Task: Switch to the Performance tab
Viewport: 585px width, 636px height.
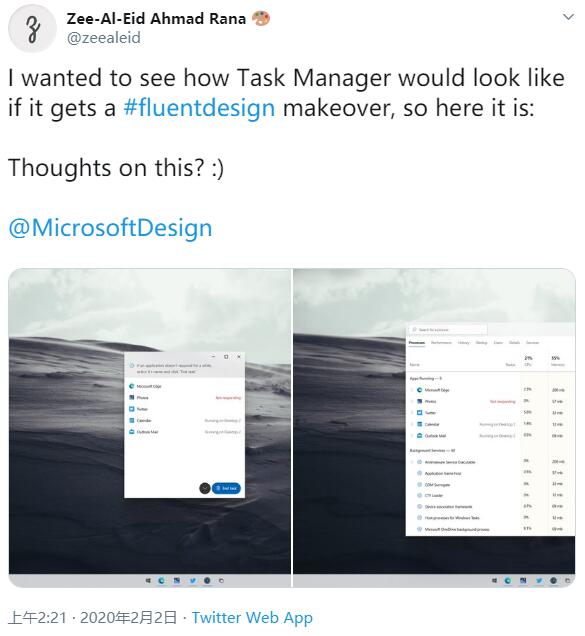Action: tap(441, 343)
